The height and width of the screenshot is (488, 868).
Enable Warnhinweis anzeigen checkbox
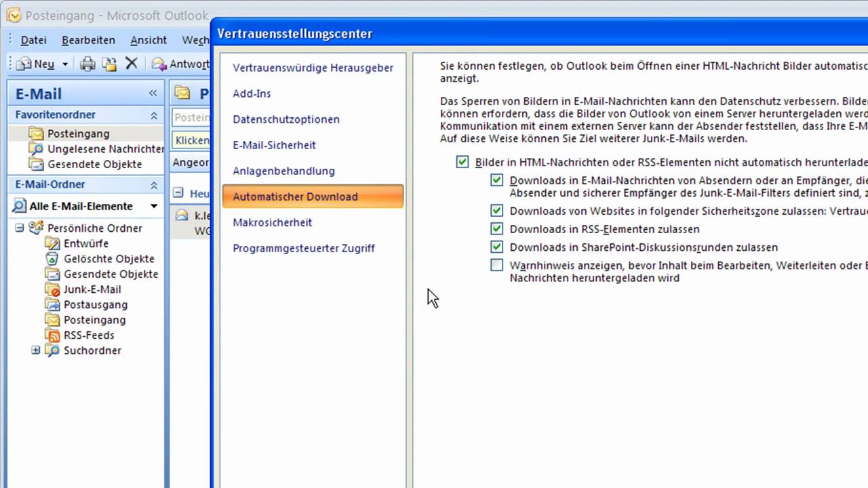coord(497,265)
